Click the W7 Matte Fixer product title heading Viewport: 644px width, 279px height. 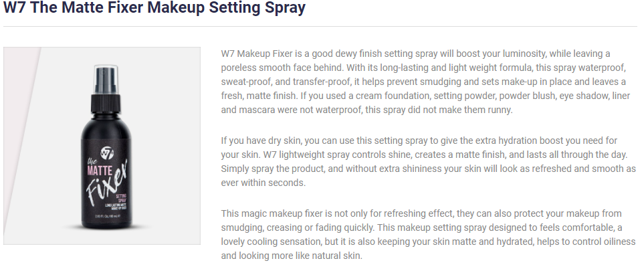click(154, 8)
